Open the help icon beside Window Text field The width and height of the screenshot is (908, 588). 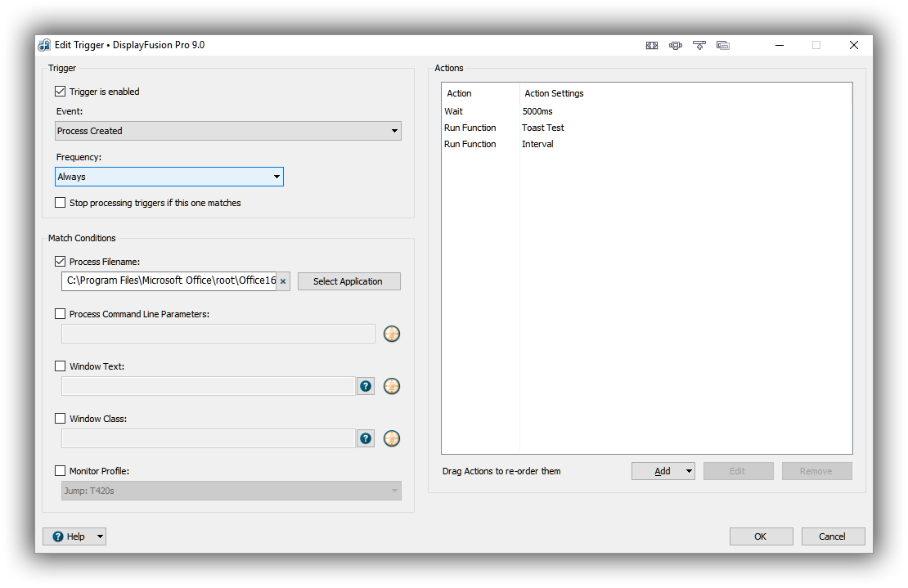366,386
